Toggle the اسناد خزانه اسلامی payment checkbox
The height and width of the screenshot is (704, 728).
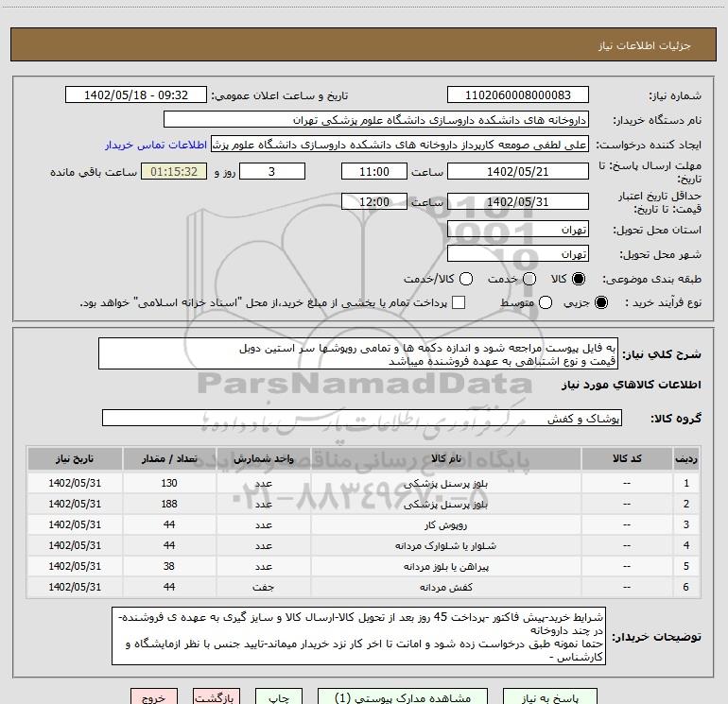coord(459,302)
